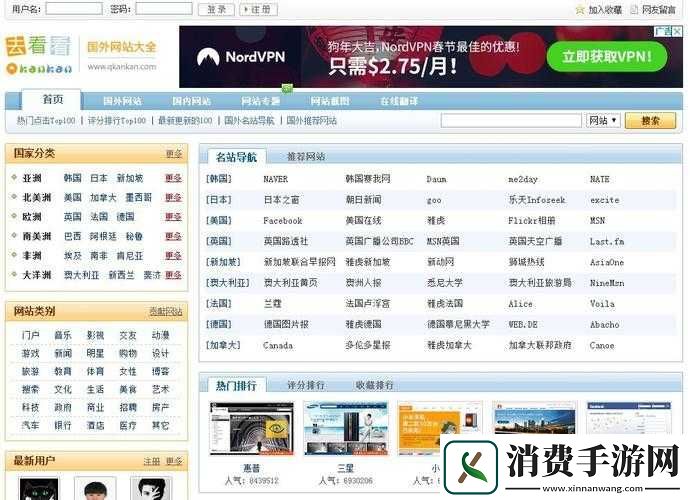
Task: Open the 音乐 website category
Action: point(63,335)
